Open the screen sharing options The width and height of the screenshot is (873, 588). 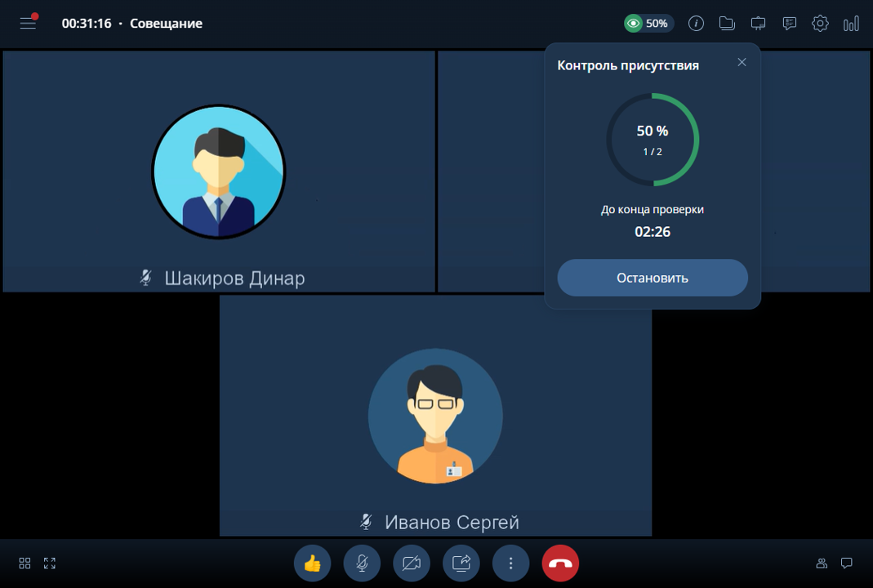tap(461, 563)
